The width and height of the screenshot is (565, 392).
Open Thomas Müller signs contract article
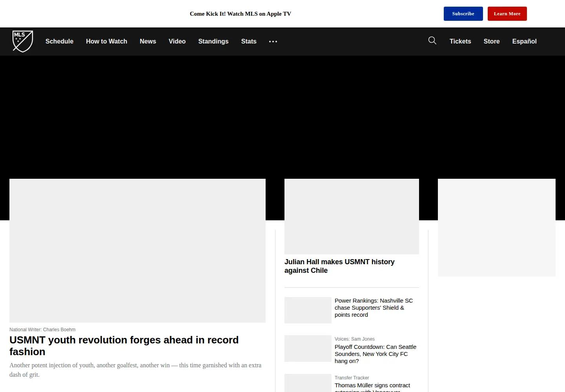tap(372, 387)
